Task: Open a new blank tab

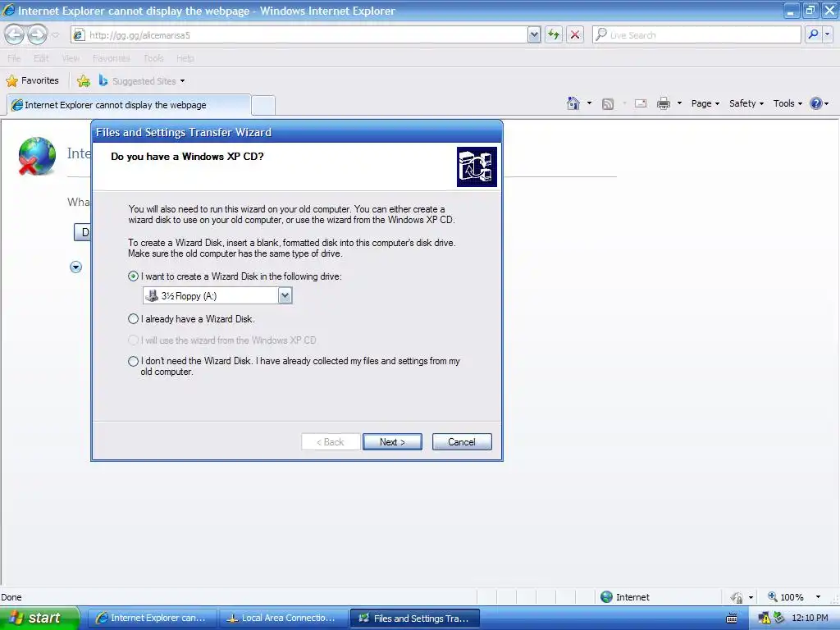Action: pyautogui.click(x=263, y=105)
